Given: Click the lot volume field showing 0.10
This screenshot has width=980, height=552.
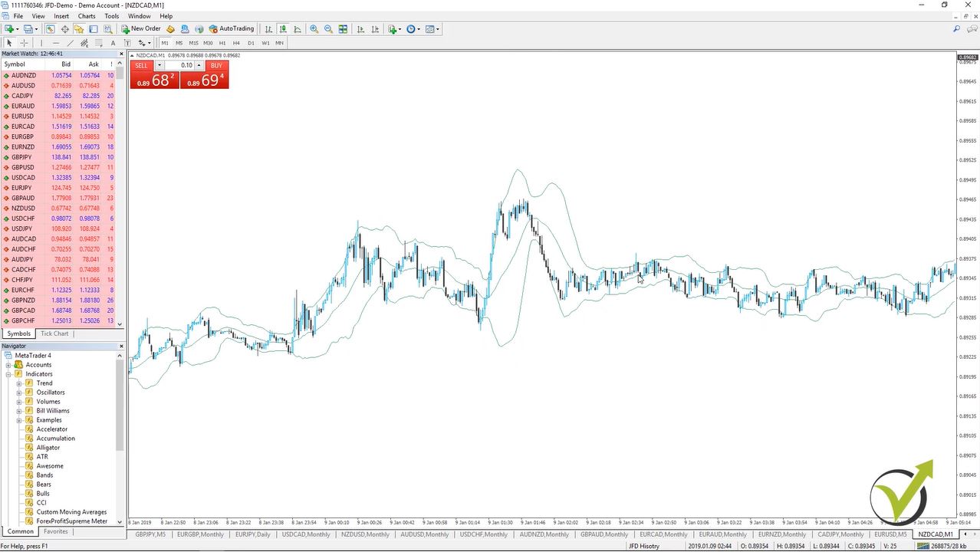Looking at the screenshot, I should point(179,65).
